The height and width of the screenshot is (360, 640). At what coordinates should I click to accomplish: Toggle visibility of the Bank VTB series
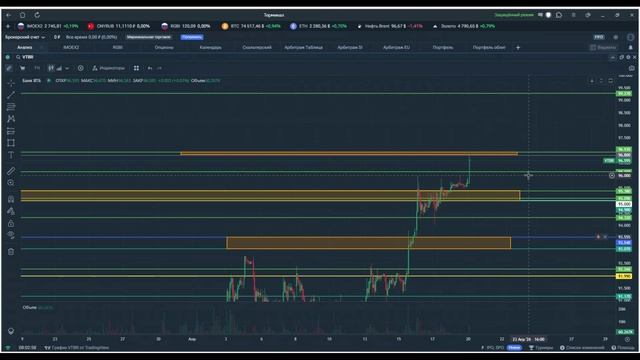pyautogui.click(x=49, y=81)
